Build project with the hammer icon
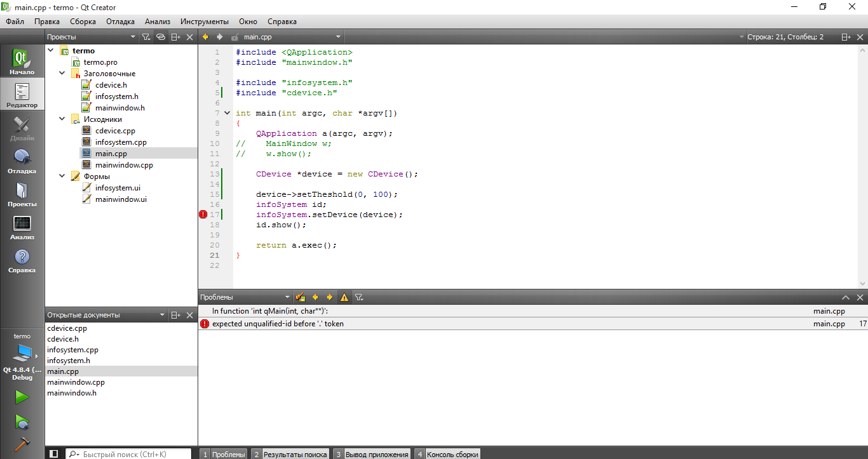 click(22, 444)
